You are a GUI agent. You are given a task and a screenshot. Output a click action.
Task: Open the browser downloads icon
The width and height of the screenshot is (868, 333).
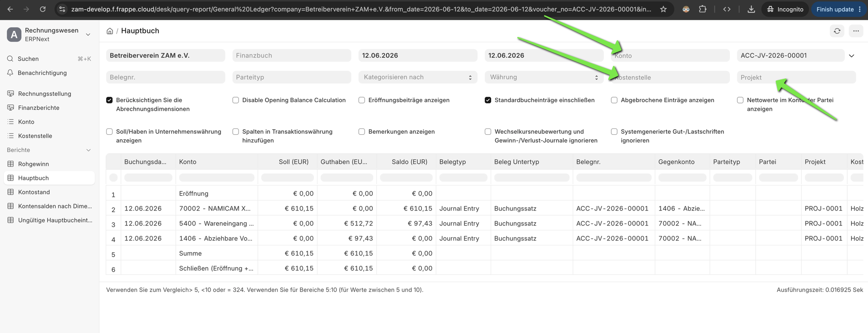point(751,9)
